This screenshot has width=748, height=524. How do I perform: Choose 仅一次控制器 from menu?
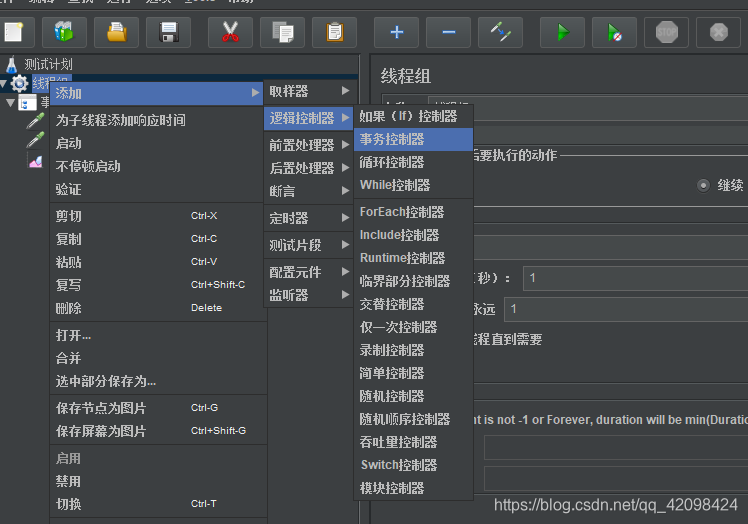[x=413, y=327]
